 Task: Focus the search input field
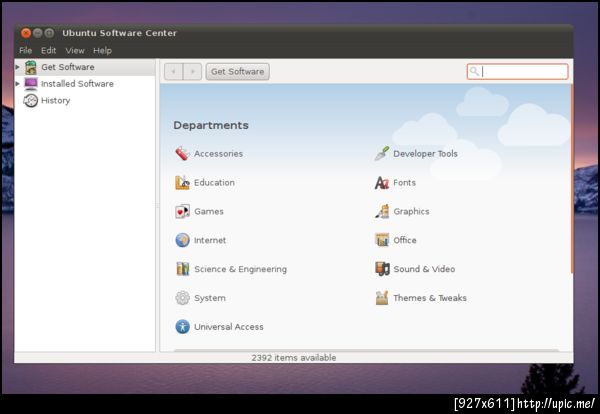pyautogui.click(x=517, y=72)
